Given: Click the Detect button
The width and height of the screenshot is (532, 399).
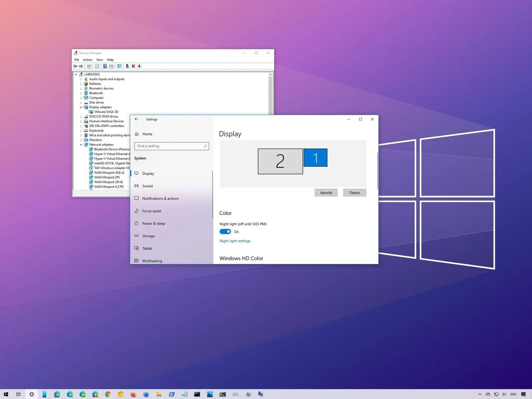Looking at the screenshot, I should [355, 193].
